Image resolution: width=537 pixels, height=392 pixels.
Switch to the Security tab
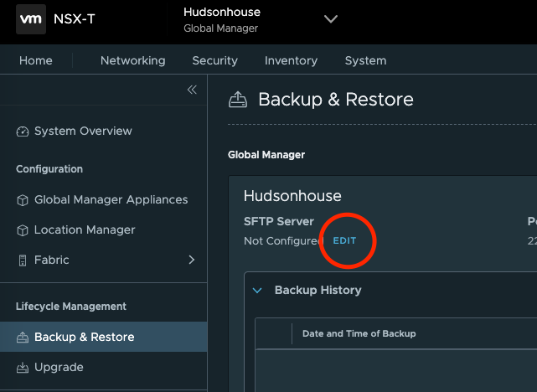(x=214, y=60)
